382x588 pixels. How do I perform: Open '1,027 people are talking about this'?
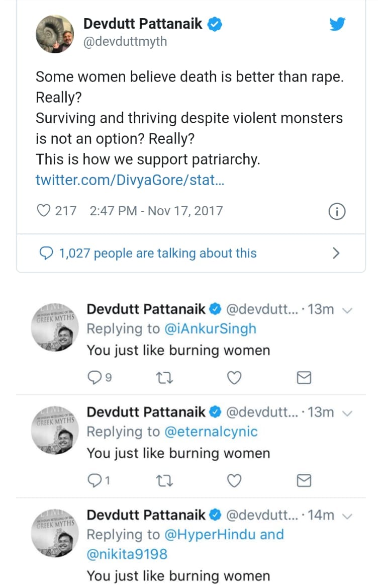(157, 253)
